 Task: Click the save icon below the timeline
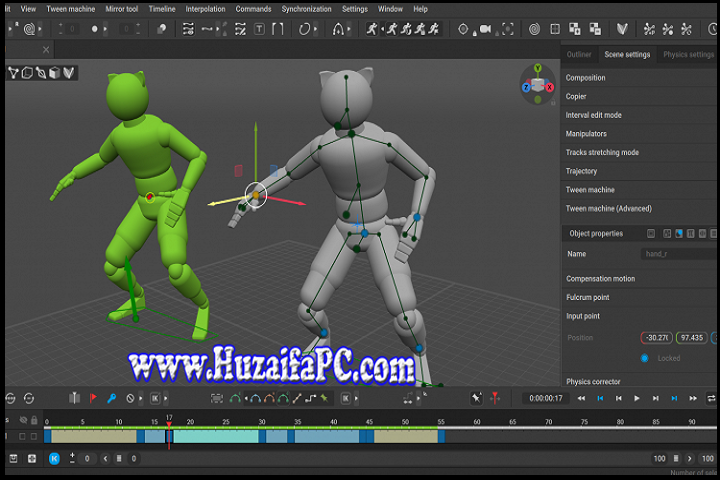point(13,458)
